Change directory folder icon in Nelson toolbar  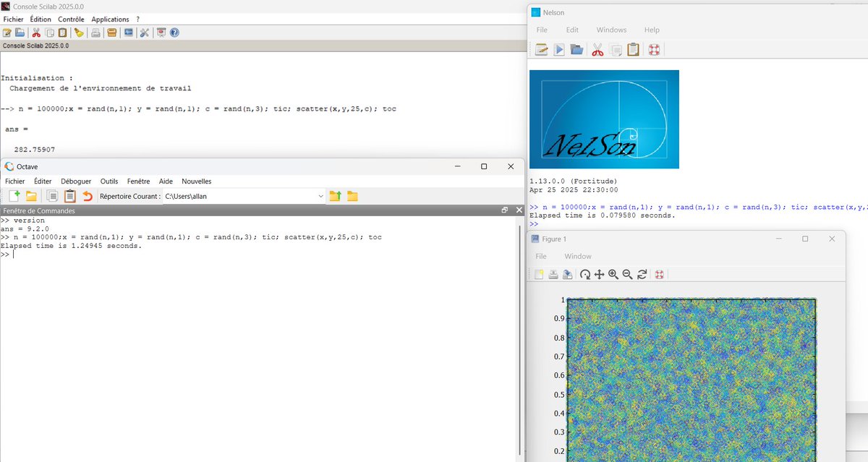click(x=576, y=50)
